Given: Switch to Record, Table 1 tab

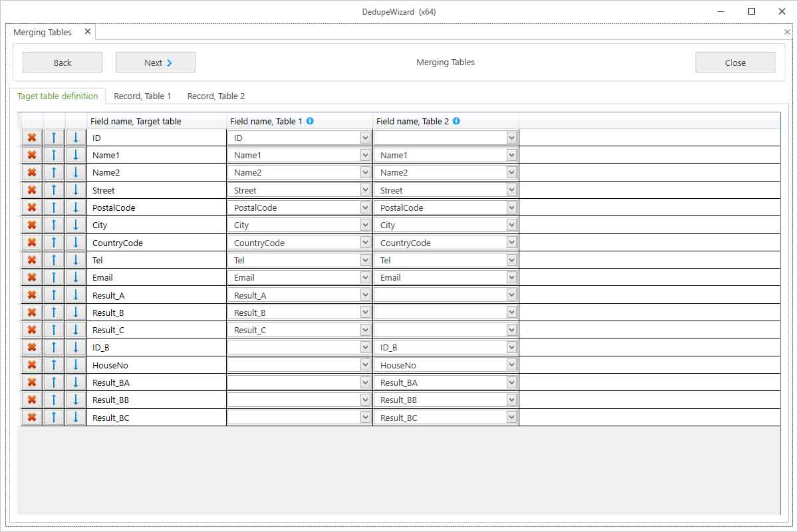Looking at the screenshot, I should [x=142, y=96].
